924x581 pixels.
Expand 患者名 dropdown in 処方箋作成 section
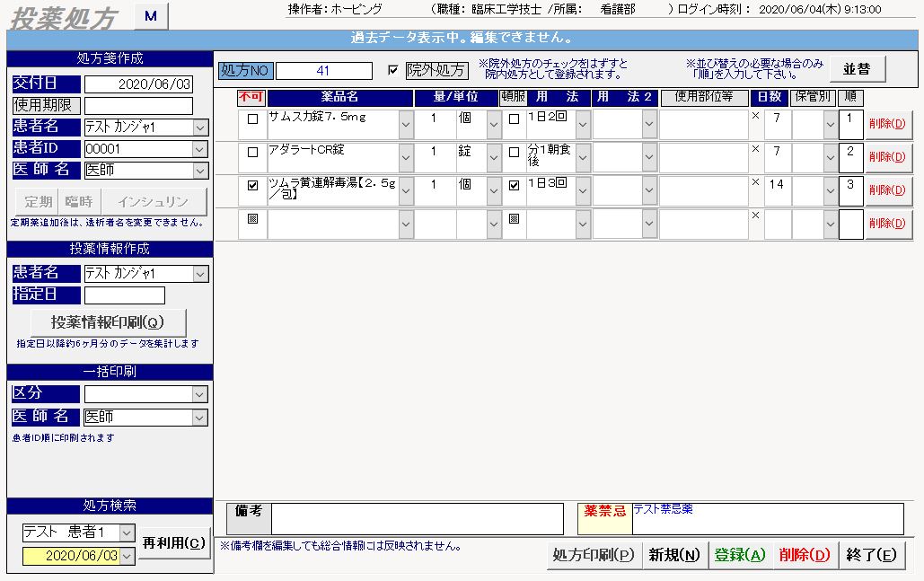[x=200, y=128]
